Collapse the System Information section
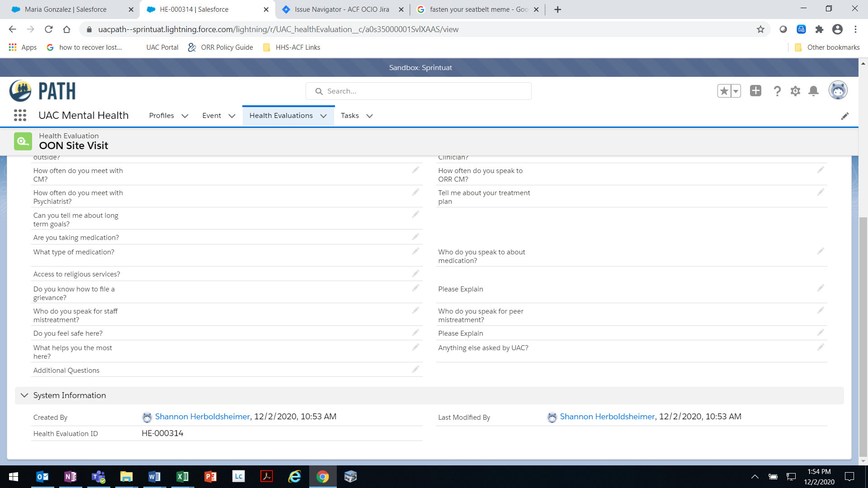868x488 pixels. coord(24,395)
